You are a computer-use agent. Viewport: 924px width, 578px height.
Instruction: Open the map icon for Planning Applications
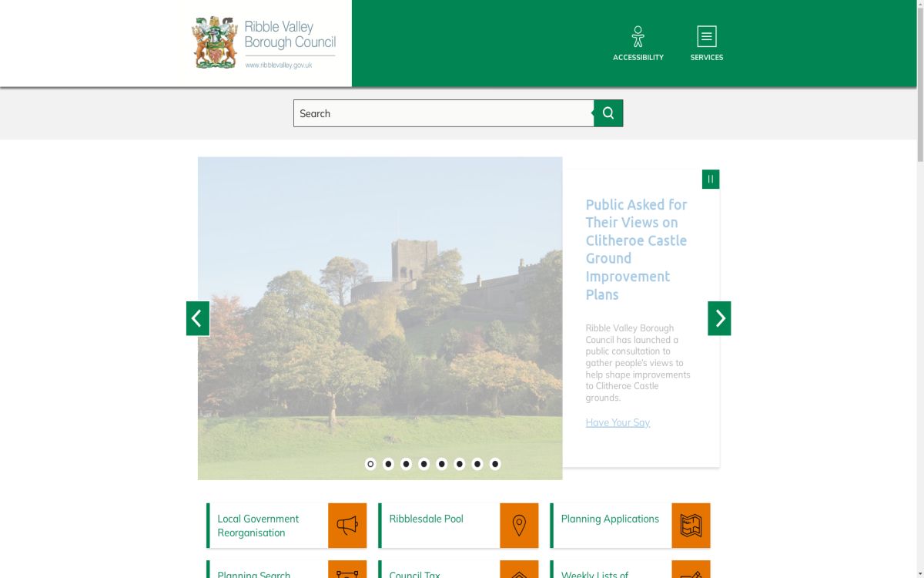click(691, 526)
